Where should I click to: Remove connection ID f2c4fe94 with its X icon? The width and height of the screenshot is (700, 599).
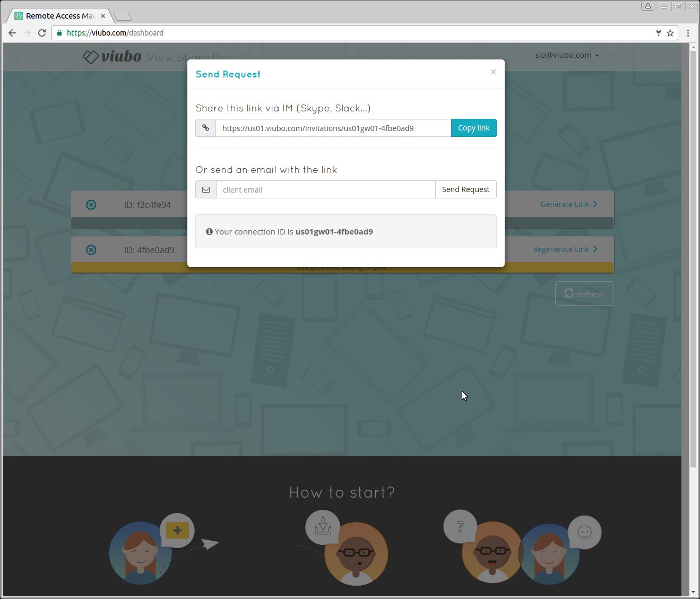pyautogui.click(x=91, y=205)
